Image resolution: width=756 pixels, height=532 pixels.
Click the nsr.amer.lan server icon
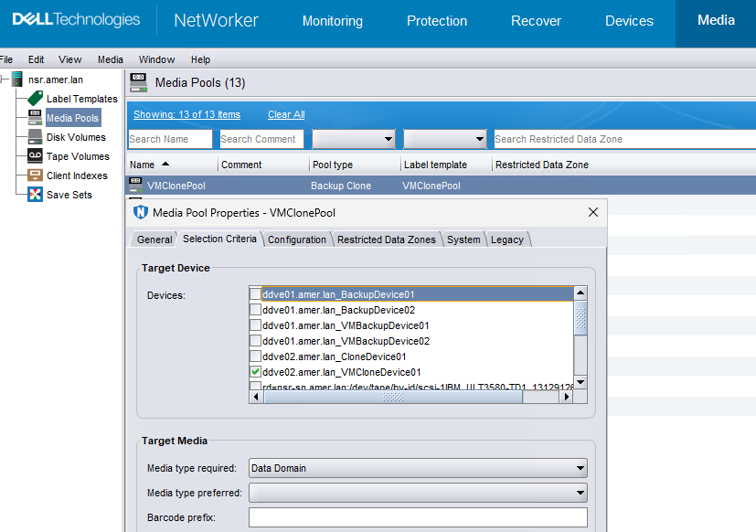click(x=18, y=80)
